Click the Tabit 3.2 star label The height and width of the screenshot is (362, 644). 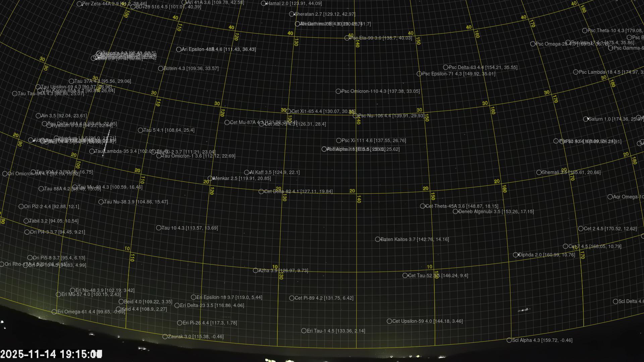pos(54,221)
